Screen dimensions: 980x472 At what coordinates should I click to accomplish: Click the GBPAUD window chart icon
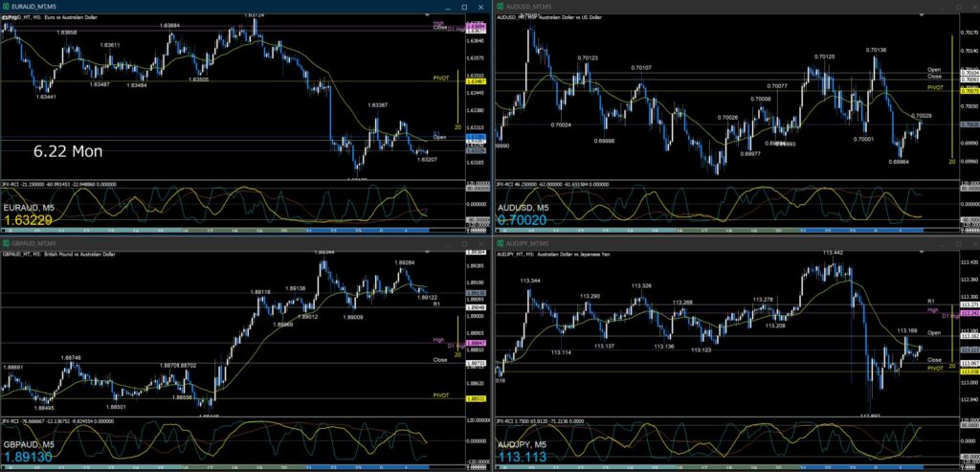coord(6,243)
